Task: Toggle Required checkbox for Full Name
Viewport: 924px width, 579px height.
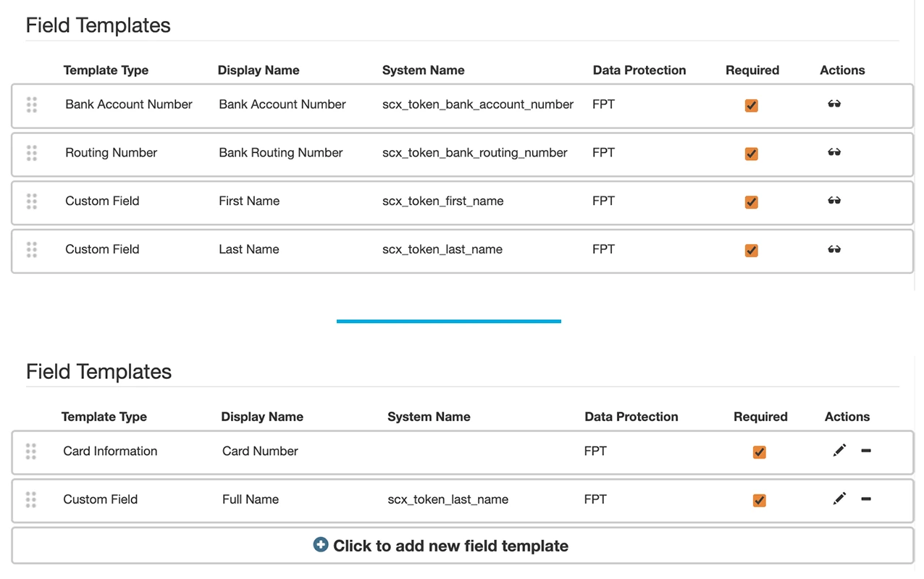Action: 759,500
